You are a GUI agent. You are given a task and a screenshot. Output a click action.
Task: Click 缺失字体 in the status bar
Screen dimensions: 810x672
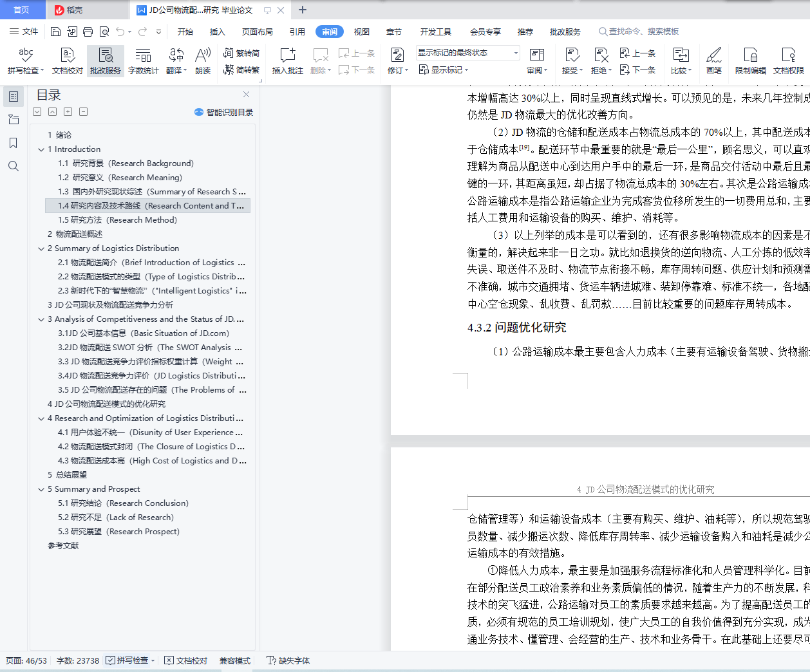coord(288,660)
